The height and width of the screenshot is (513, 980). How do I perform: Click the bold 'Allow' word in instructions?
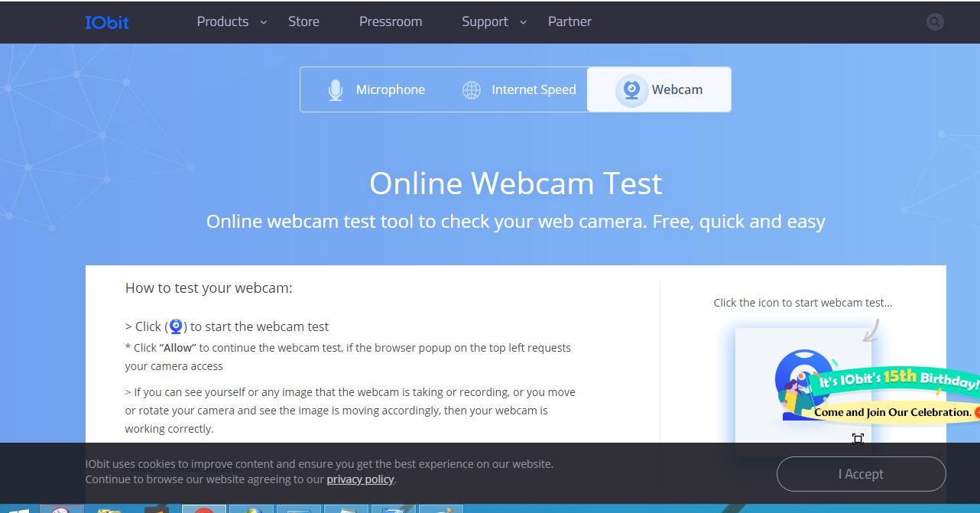177,348
